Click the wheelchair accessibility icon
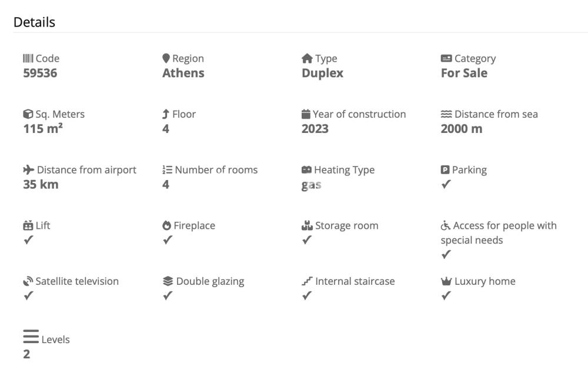Image resolution: width=588 pixels, height=366 pixels. coord(446,225)
